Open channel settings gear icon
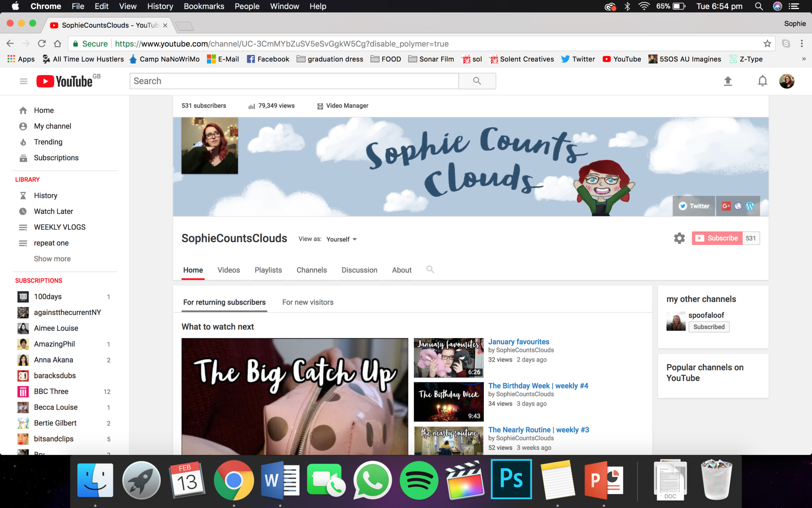812x508 pixels. click(679, 238)
